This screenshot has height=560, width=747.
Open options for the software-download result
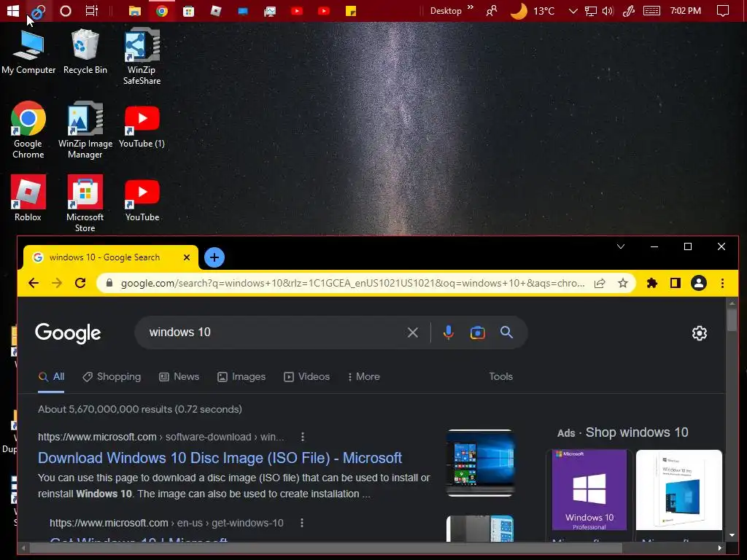pyautogui.click(x=303, y=437)
